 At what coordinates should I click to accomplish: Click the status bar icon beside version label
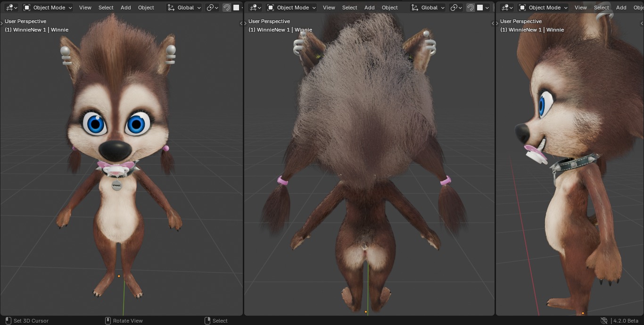[604, 321]
